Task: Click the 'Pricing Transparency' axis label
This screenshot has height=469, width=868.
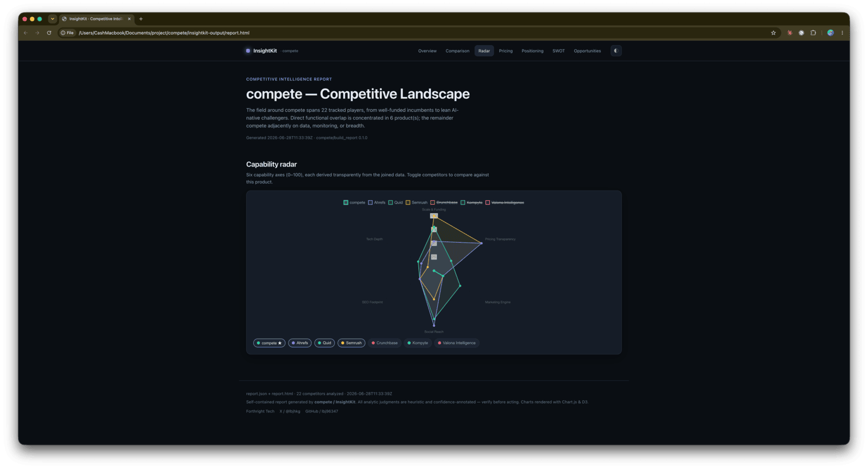Action: (x=500, y=239)
